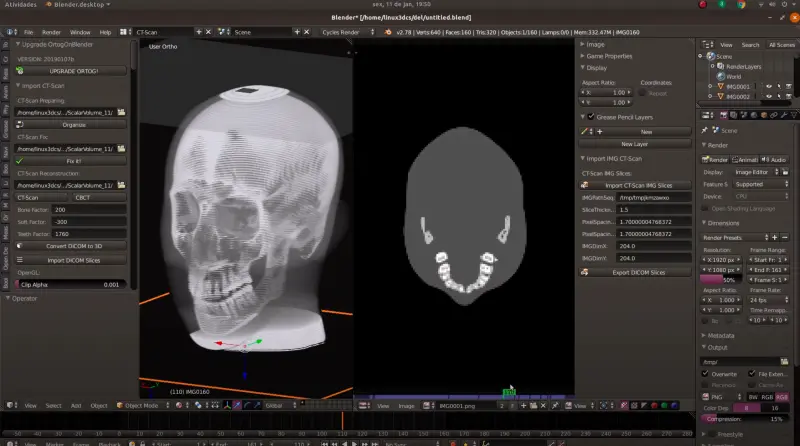Toggle the Coordinates Repeat checkbox
800x446 pixels.
(x=642, y=93)
